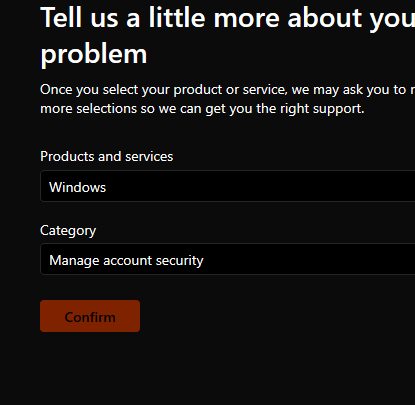Click the Manage account security selection
The height and width of the screenshot is (405, 415).
click(126, 260)
